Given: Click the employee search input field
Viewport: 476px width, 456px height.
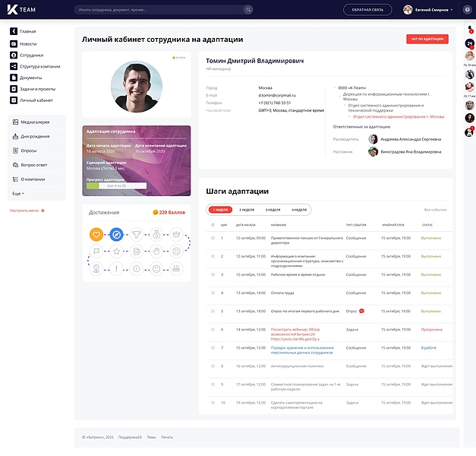Looking at the screenshot, I should pos(159,10).
